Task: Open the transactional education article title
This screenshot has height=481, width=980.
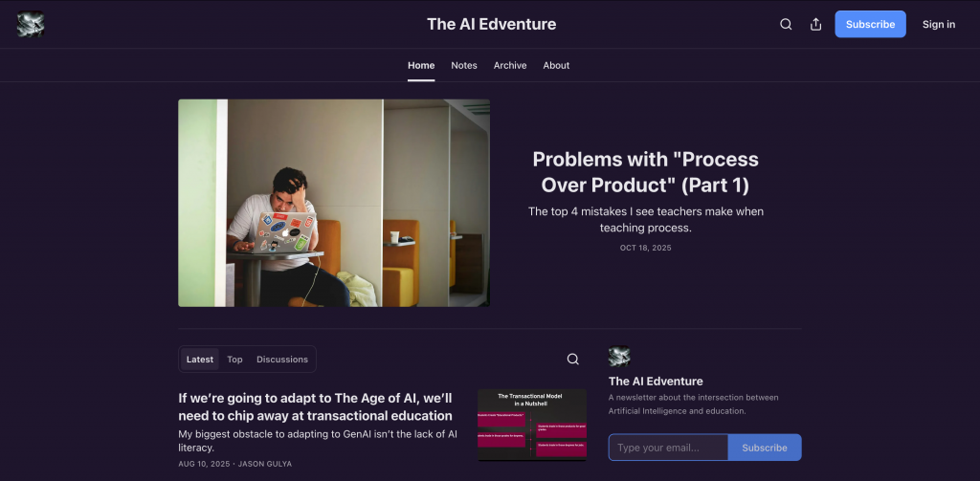Action: (315, 406)
